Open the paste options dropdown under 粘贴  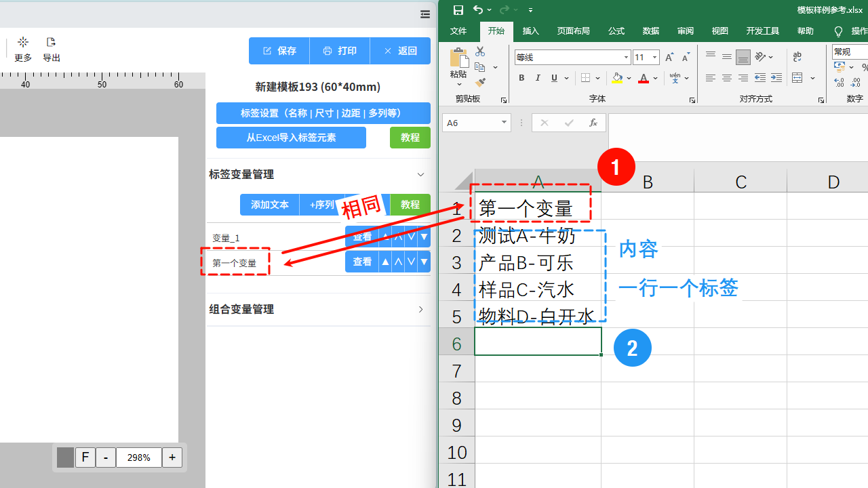click(x=458, y=84)
